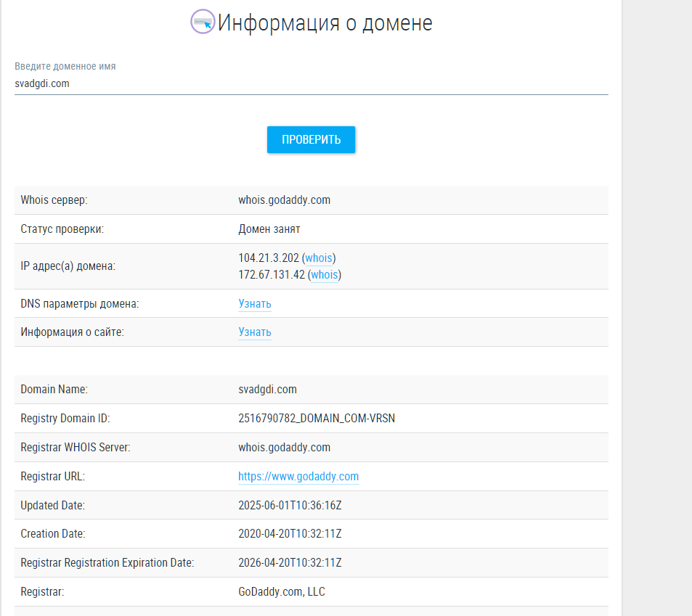Click the Domain Name svadgdi.com value
The height and width of the screenshot is (616, 692).
pyautogui.click(x=267, y=389)
